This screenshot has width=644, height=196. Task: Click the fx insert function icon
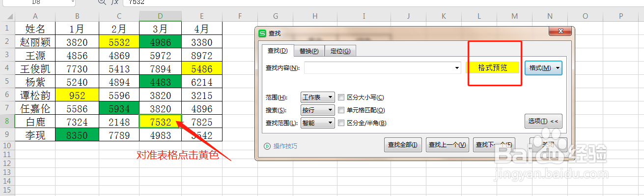click(x=115, y=2)
